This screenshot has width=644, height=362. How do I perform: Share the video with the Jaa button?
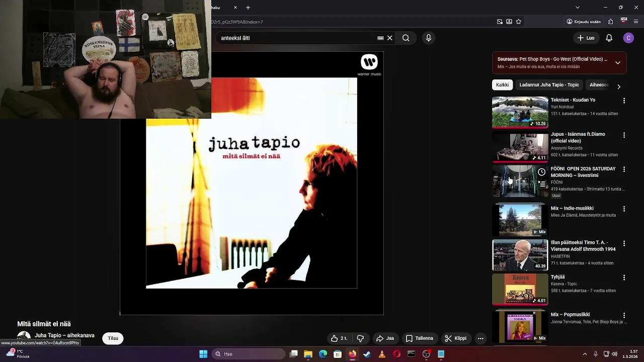click(385, 338)
